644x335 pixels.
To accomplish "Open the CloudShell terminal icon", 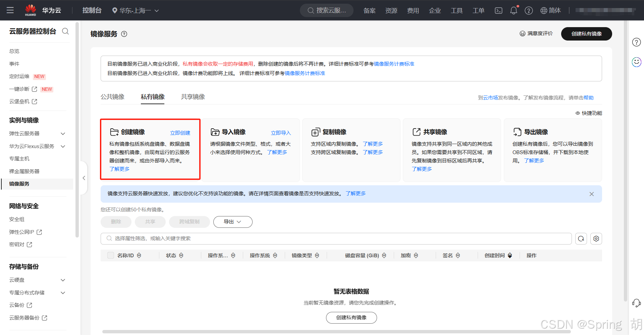I will 498,11.
